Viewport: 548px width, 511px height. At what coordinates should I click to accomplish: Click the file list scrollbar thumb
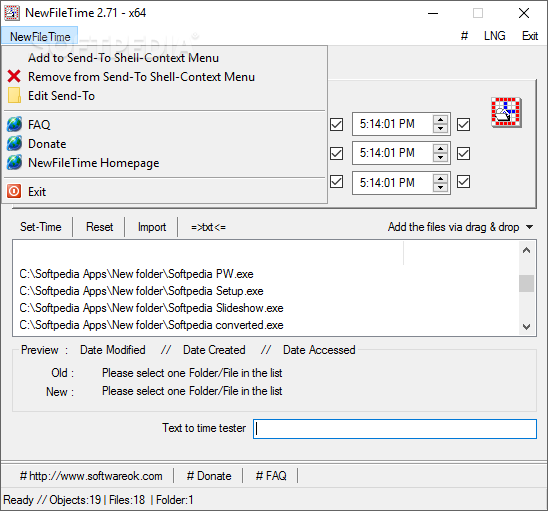point(526,283)
